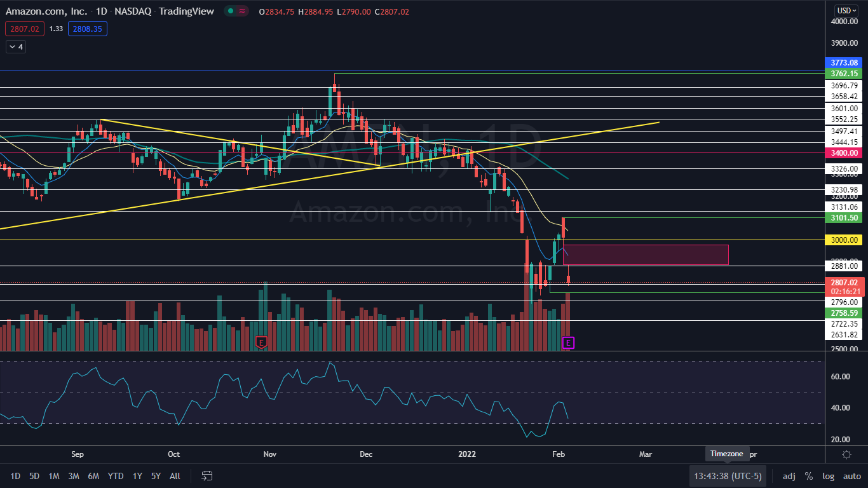Click the spread value 1.33

[x=56, y=29]
